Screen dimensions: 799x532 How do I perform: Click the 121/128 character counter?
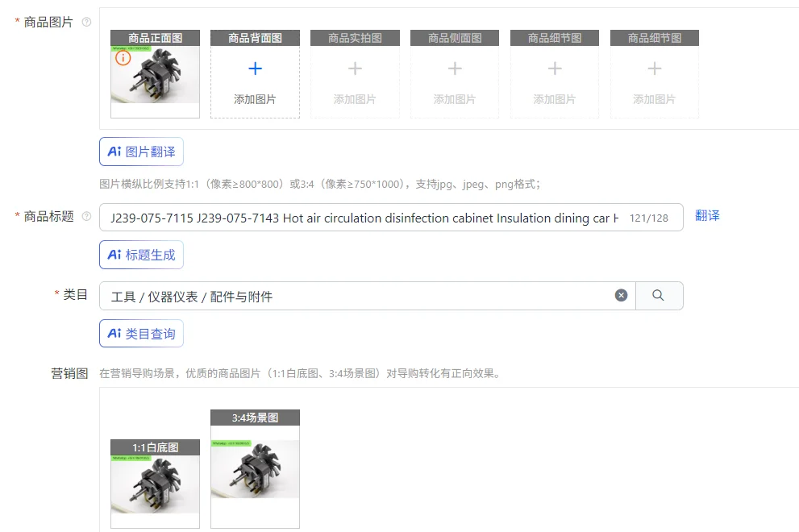[x=649, y=218]
